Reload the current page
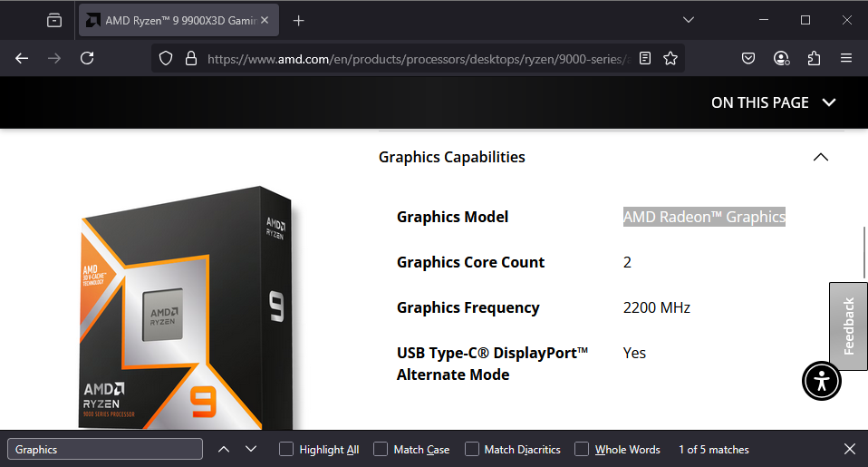The image size is (868, 467). (87, 58)
